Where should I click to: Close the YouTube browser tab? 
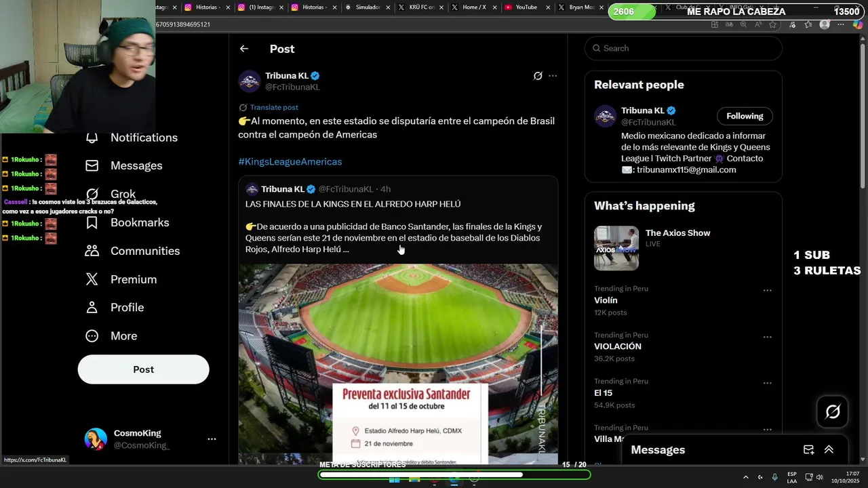pos(548,7)
